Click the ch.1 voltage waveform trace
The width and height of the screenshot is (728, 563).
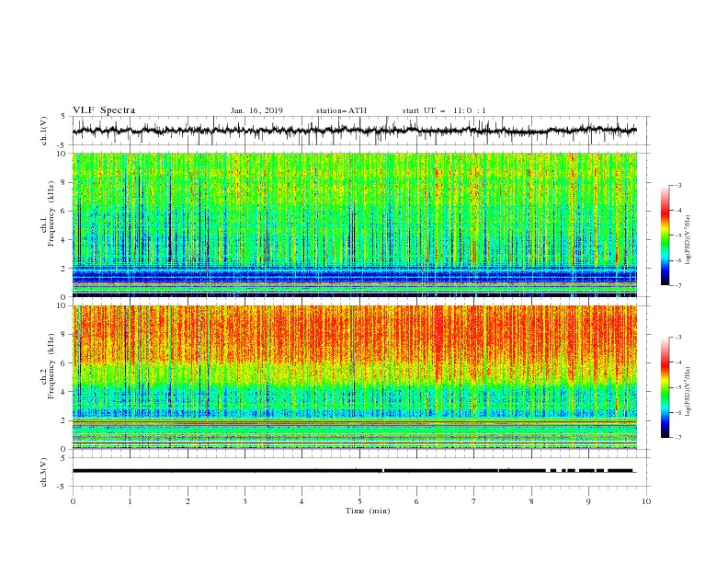coord(354,131)
